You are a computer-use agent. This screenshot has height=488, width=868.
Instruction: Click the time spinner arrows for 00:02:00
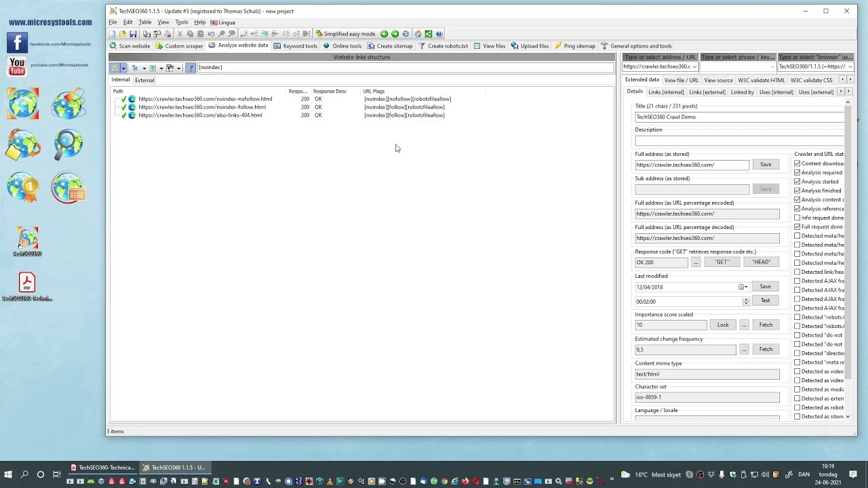coord(746,301)
